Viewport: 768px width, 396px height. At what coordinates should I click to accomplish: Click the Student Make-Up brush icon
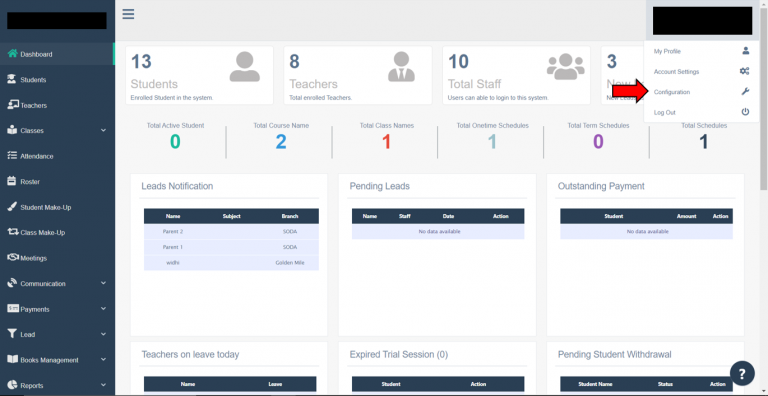(x=12, y=207)
